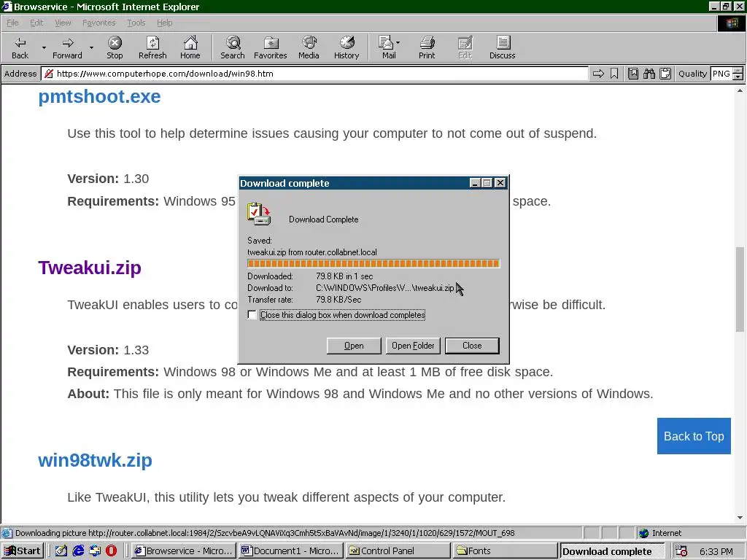Open the Edit menu

click(36, 23)
